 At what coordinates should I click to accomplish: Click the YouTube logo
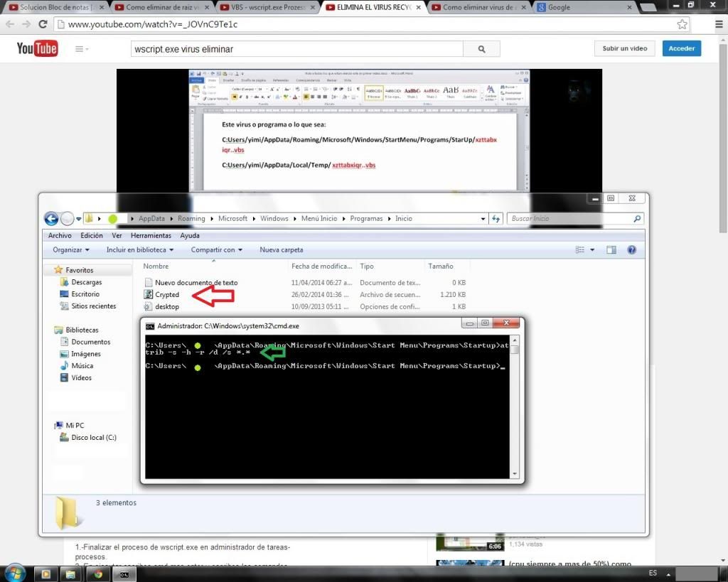pos(37,48)
